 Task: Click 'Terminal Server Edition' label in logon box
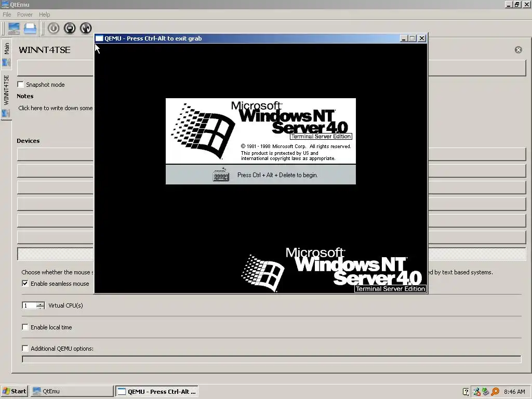(321, 137)
